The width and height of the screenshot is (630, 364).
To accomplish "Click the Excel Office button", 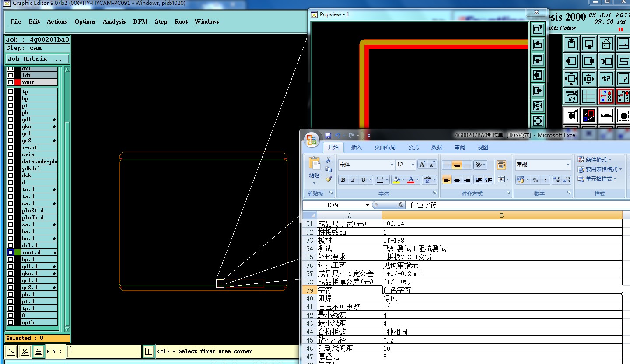I will 312,140.
